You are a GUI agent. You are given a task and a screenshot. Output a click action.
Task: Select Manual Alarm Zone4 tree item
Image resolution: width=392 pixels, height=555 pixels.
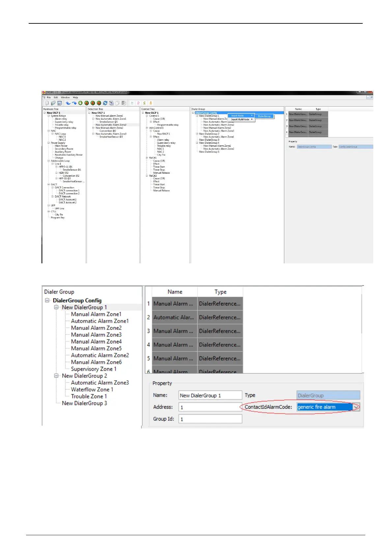coord(96,342)
